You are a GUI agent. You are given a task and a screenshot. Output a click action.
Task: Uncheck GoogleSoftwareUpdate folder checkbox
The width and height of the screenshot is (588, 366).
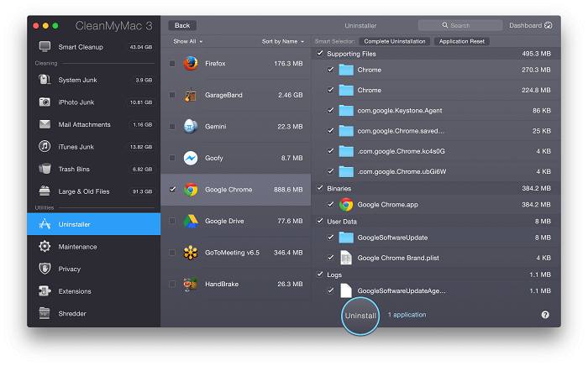coord(330,237)
